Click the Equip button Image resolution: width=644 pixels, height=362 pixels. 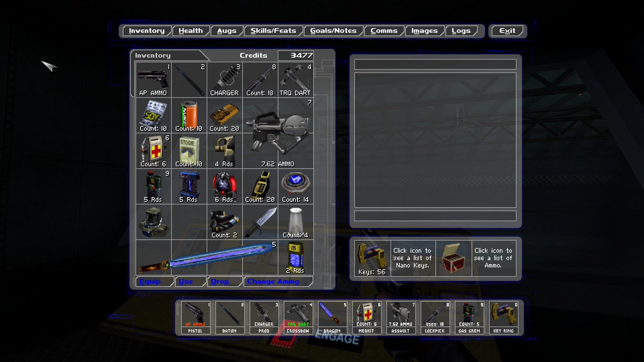(x=153, y=282)
